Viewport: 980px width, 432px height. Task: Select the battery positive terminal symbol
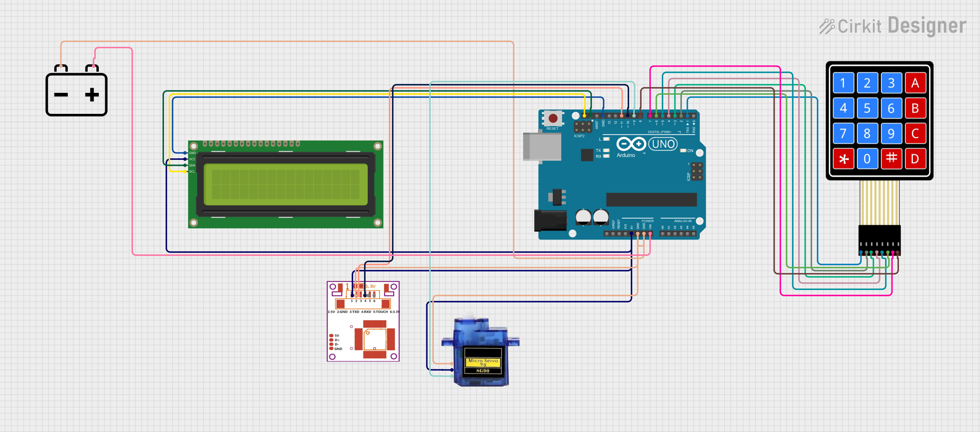pyautogui.click(x=92, y=95)
